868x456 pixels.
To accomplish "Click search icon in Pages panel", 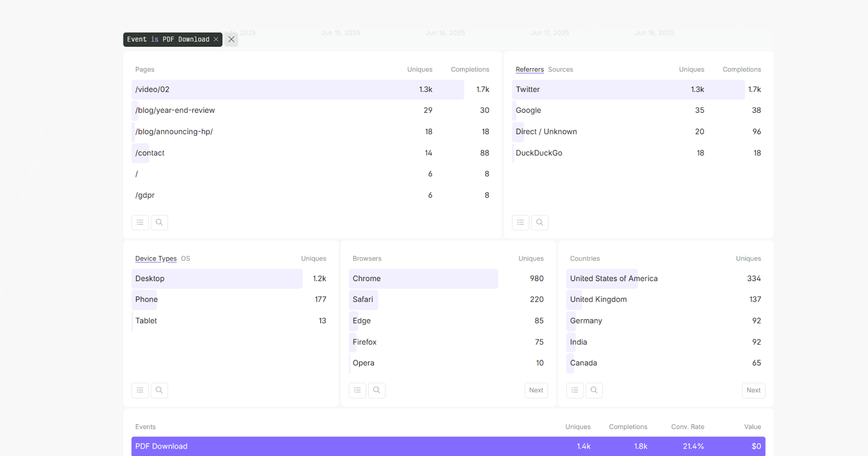I will tap(159, 222).
